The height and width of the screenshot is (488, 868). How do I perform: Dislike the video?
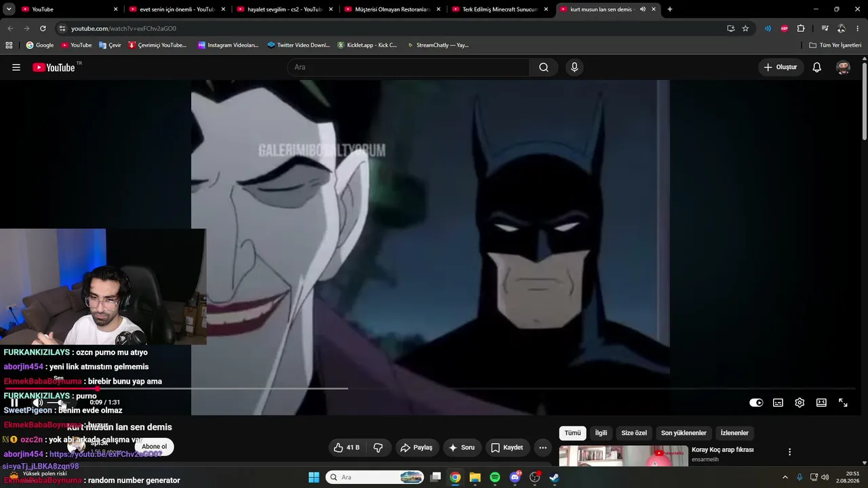(378, 447)
